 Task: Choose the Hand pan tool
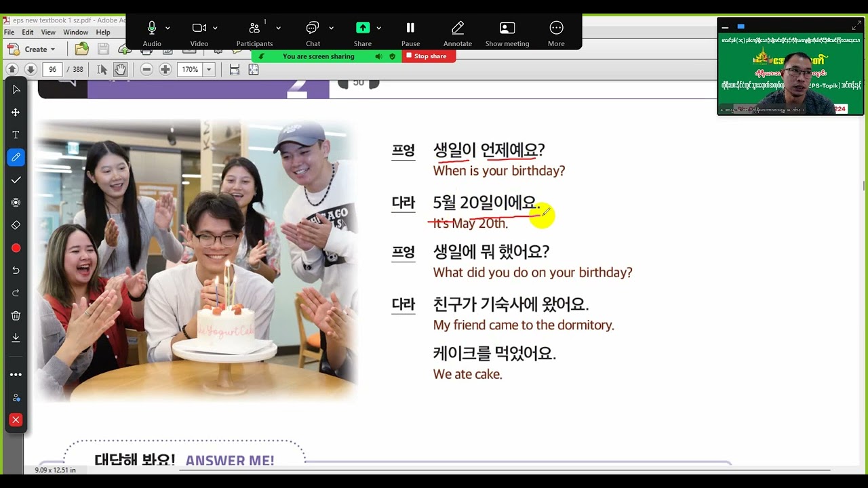pyautogui.click(x=120, y=69)
